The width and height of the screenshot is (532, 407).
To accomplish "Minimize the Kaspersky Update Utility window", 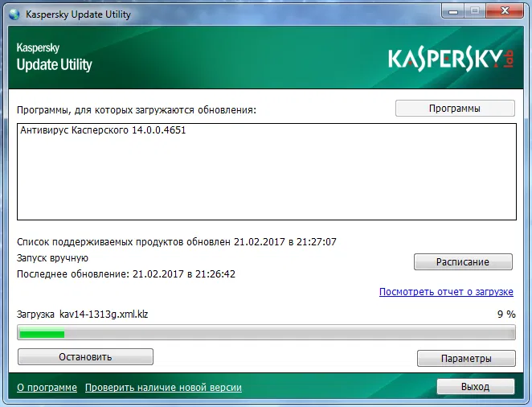I will [453, 11].
